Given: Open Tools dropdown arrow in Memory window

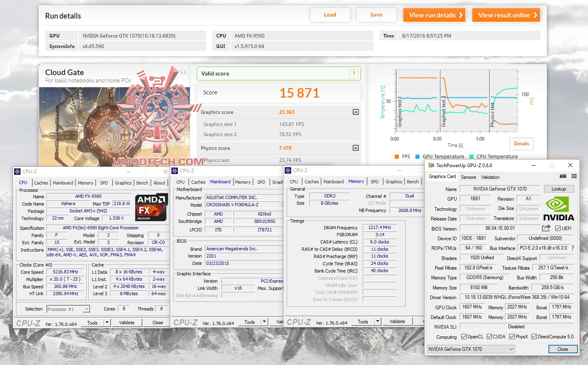Looking at the screenshot, I should tap(378, 322).
